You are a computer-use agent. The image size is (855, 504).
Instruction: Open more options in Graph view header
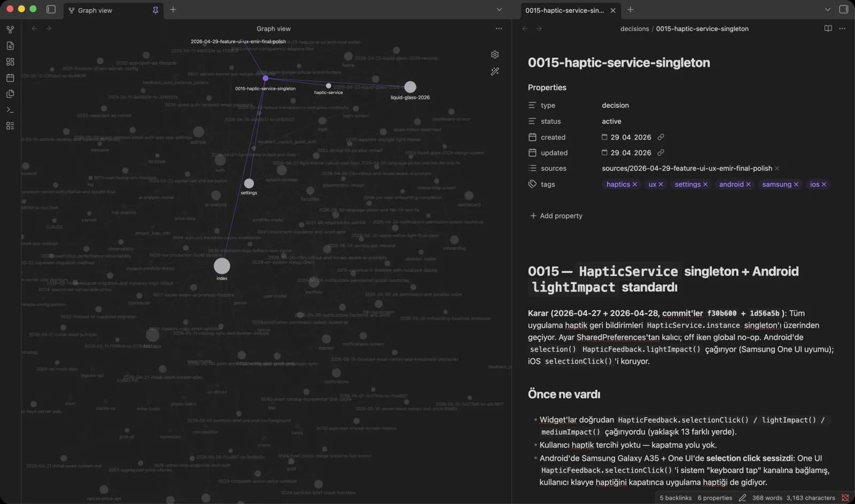[499, 28]
